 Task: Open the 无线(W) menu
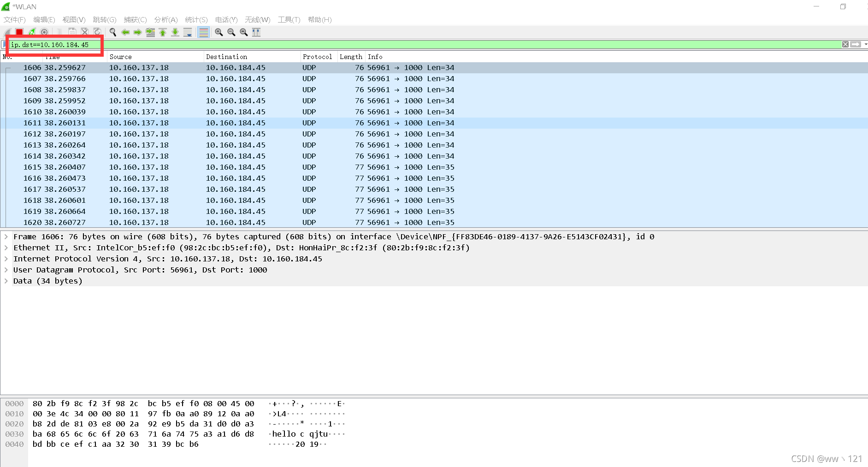(x=258, y=19)
